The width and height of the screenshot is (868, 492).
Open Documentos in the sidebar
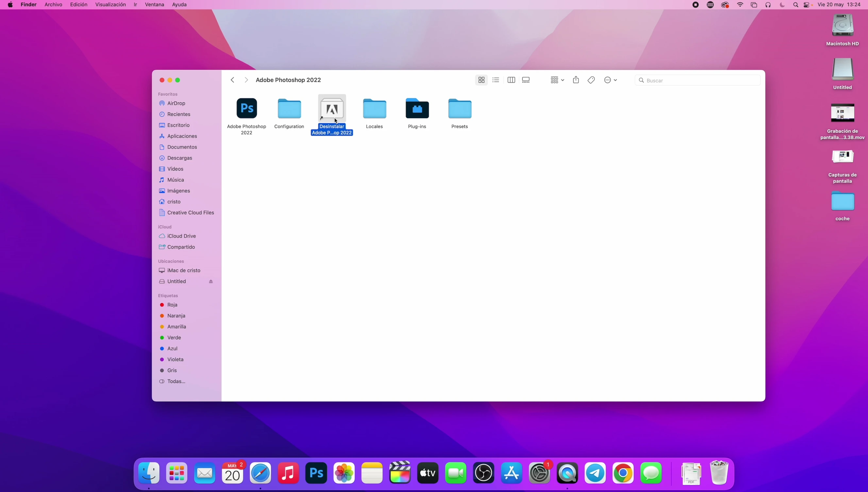(x=186, y=147)
